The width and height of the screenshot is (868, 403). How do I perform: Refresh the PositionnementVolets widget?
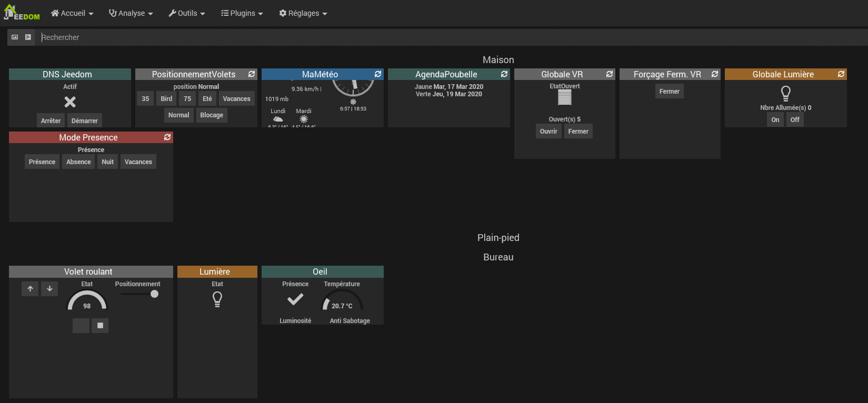click(252, 74)
